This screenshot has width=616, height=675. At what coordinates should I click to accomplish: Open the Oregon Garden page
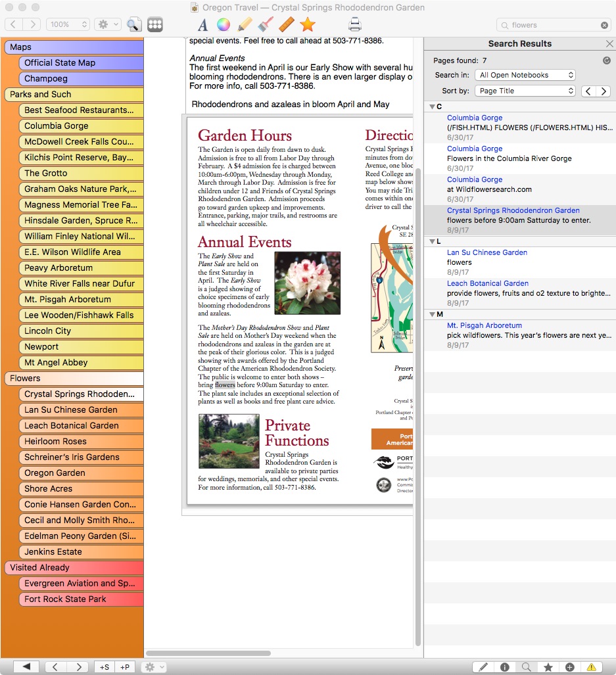point(81,473)
